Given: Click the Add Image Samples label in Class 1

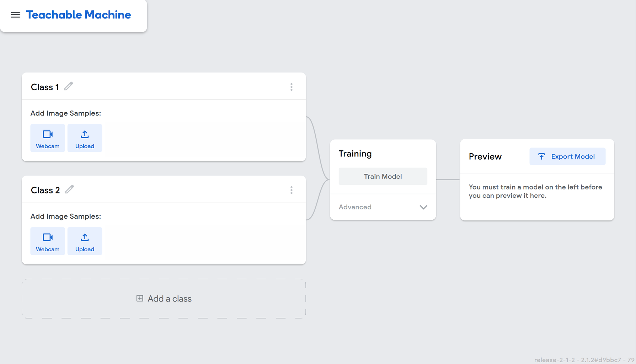Looking at the screenshot, I should coord(65,113).
